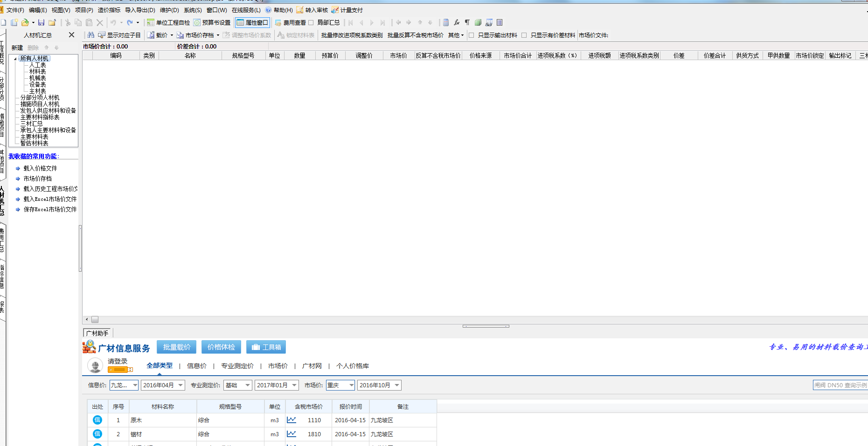Click the Undo arrow icon
868x446 pixels.
click(x=113, y=22)
